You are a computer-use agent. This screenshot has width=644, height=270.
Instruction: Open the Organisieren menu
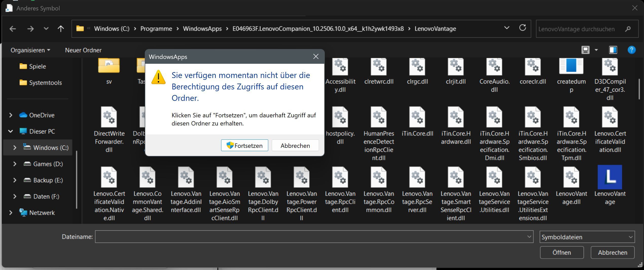pyautogui.click(x=30, y=50)
